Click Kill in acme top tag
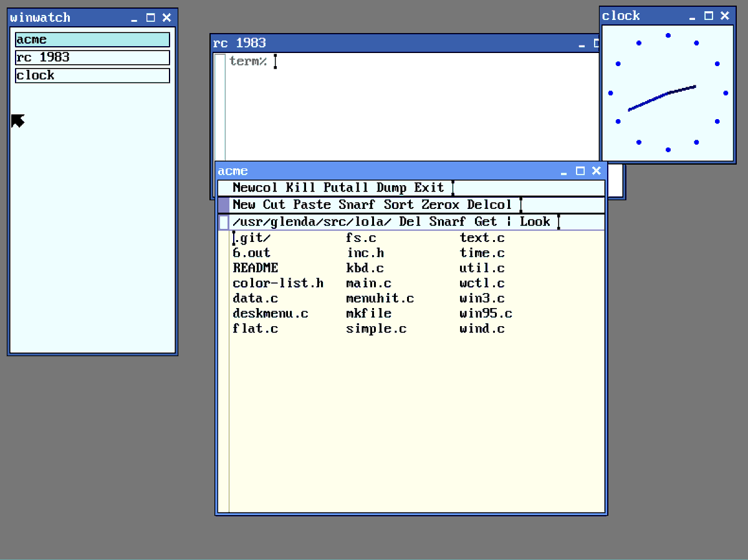 pyautogui.click(x=301, y=188)
